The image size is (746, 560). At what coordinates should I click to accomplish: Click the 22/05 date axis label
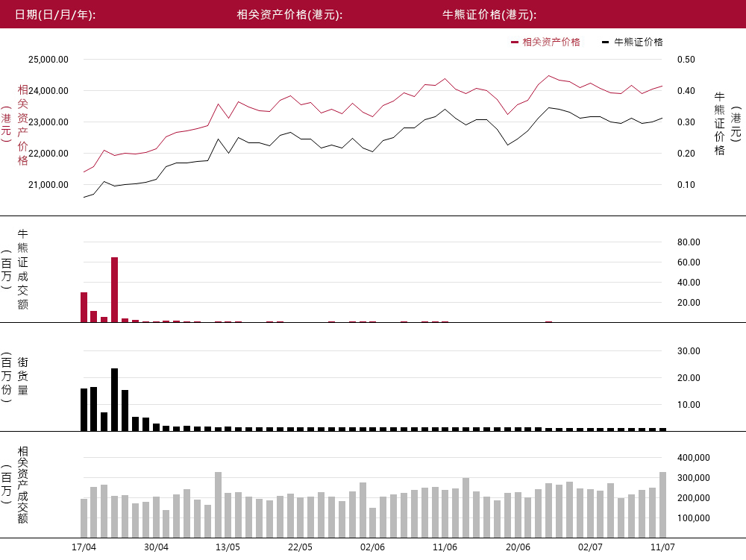click(x=300, y=547)
